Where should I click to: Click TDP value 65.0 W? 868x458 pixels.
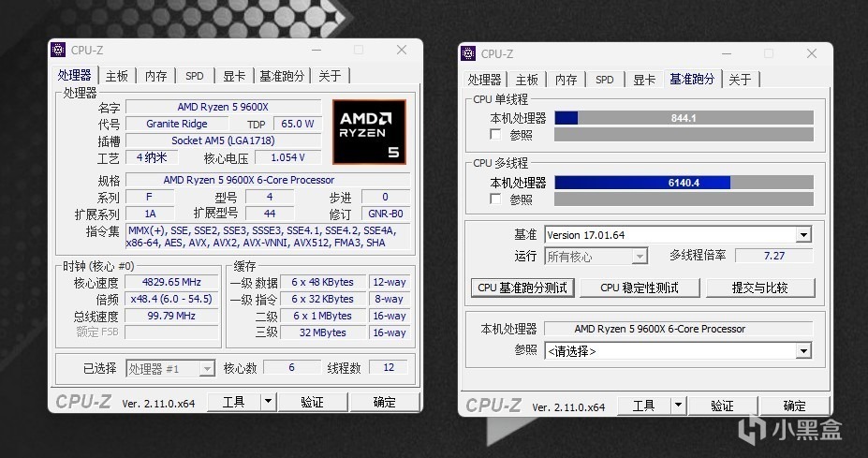point(297,124)
